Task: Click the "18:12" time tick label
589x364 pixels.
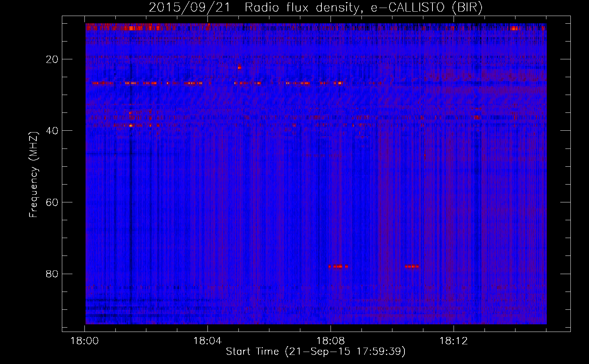Action: (x=454, y=341)
